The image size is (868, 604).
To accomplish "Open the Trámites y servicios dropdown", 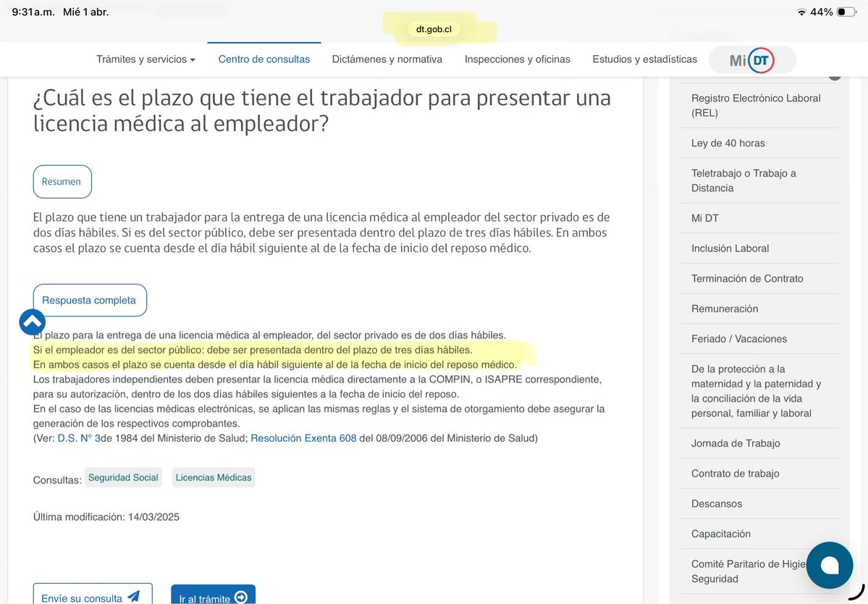I will 145,60.
